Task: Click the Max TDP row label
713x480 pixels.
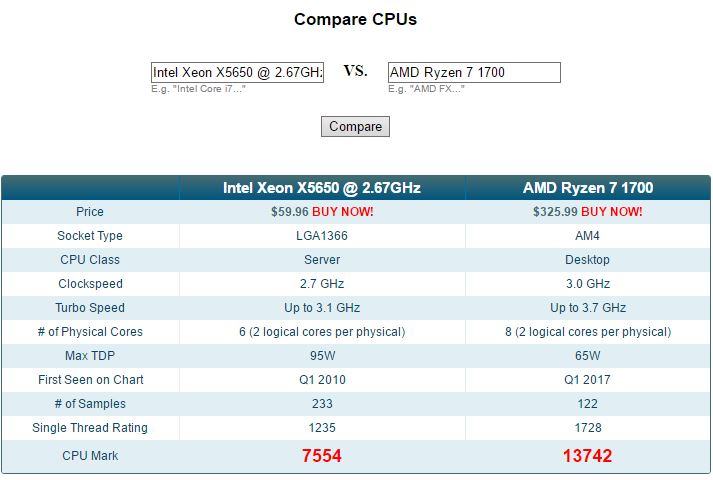Action: pos(90,356)
